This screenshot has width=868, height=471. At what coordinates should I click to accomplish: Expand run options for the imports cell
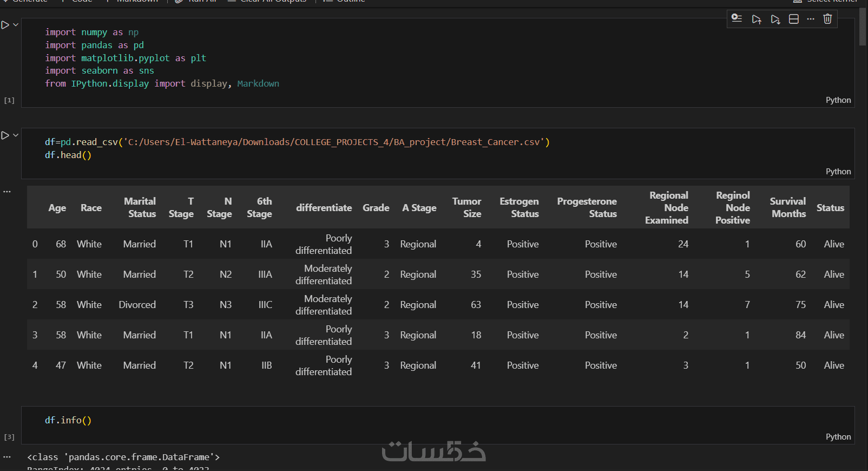click(x=16, y=25)
